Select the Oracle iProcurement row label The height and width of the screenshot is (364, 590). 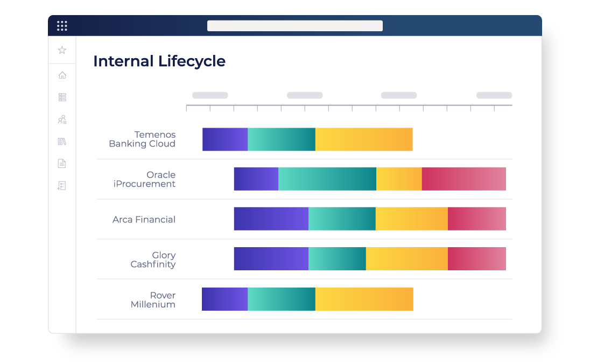[x=144, y=179]
